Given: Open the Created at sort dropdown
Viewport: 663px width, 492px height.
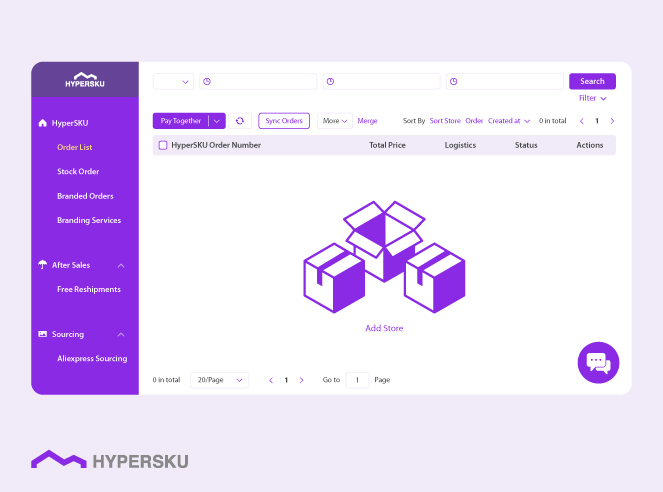Looking at the screenshot, I should 509,121.
